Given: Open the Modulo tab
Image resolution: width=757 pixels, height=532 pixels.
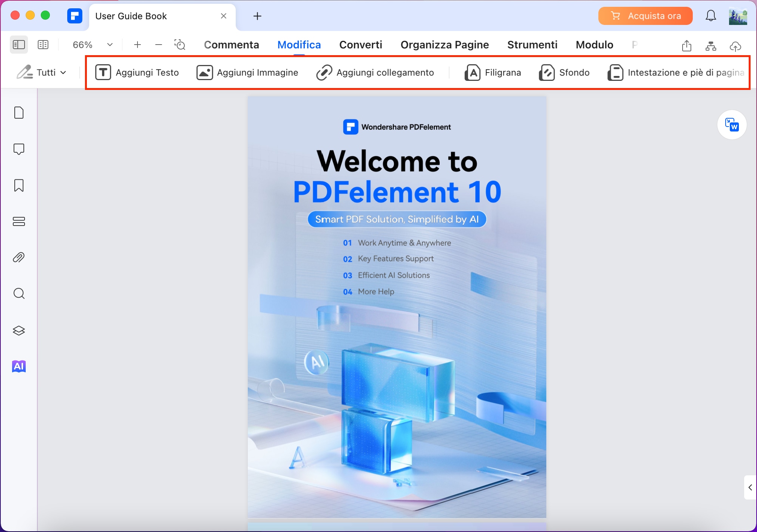Looking at the screenshot, I should point(595,45).
